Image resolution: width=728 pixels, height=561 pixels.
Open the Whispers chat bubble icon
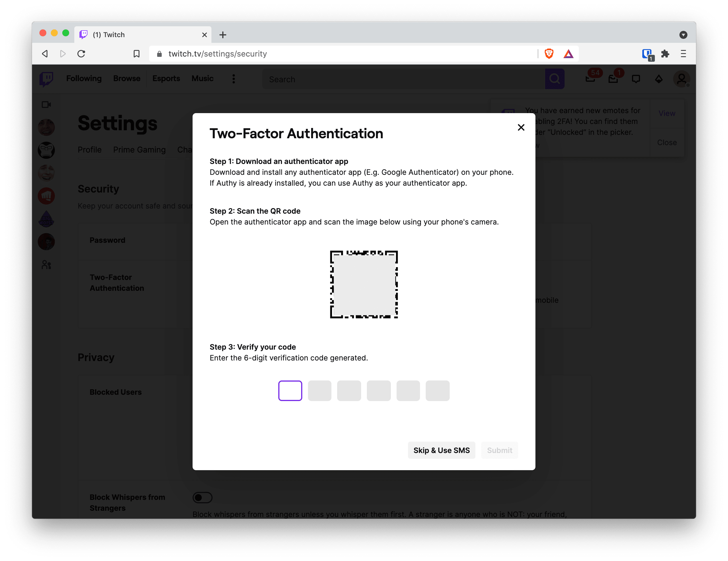tap(636, 79)
